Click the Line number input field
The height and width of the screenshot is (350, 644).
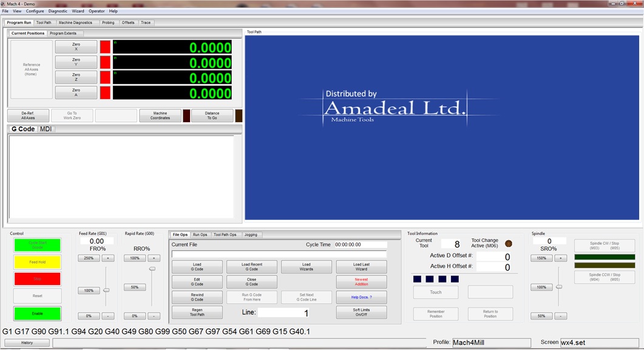point(284,313)
